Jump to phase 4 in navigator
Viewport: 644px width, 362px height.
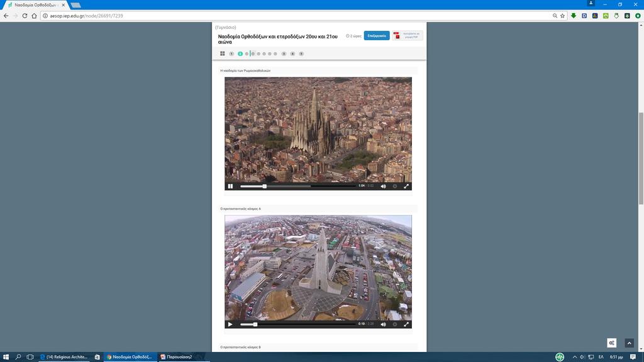(x=292, y=54)
